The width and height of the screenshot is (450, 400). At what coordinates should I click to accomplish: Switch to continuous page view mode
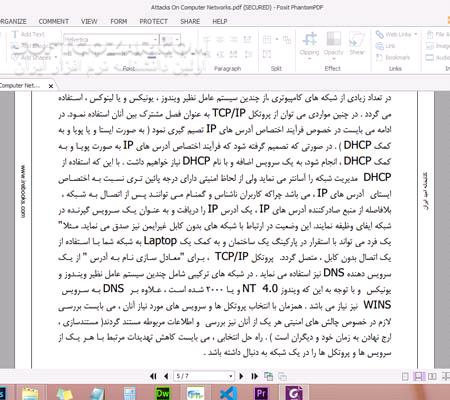point(418,377)
